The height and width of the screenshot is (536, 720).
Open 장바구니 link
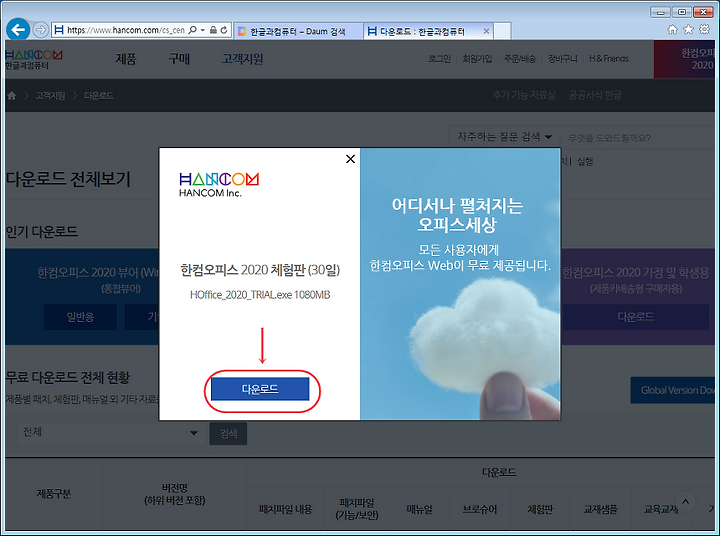tap(562, 59)
